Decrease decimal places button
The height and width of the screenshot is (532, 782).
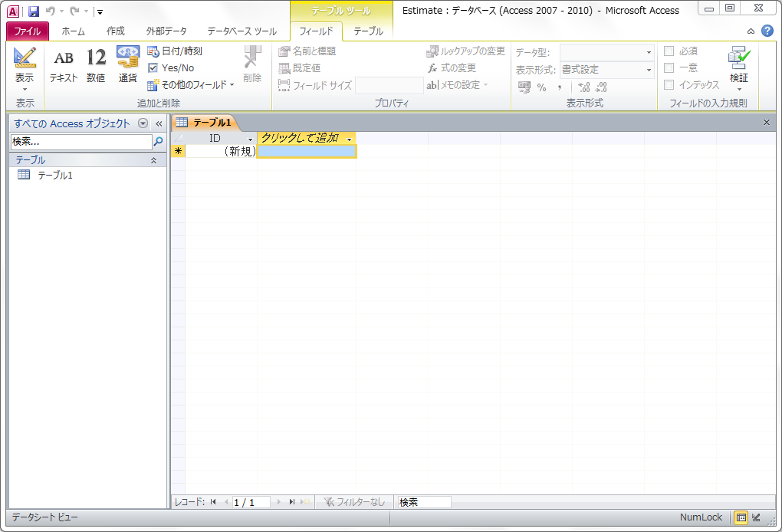tap(601, 87)
